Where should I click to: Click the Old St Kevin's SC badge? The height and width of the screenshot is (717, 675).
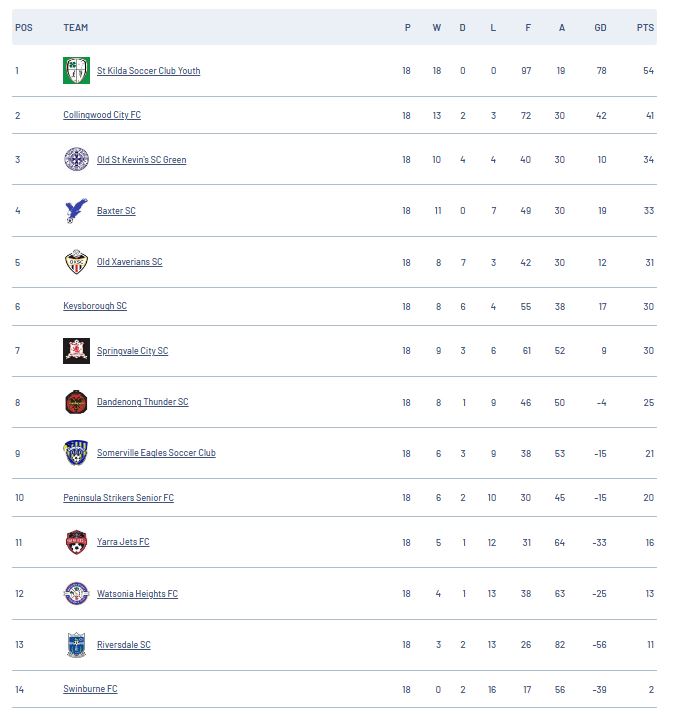coord(76,160)
